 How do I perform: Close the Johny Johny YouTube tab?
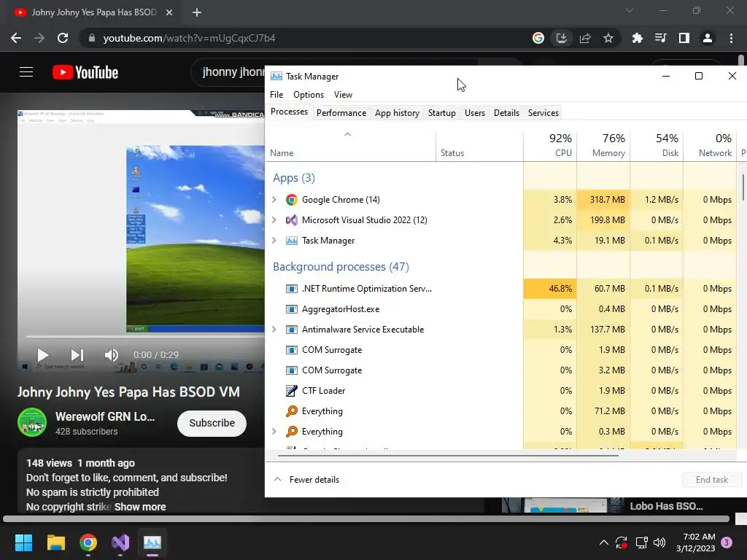pos(169,12)
